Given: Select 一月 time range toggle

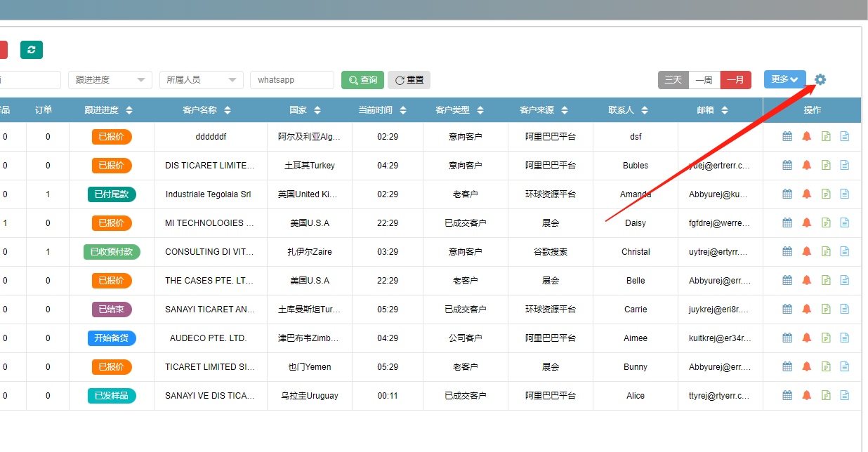Looking at the screenshot, I should (x=736, y=80).
